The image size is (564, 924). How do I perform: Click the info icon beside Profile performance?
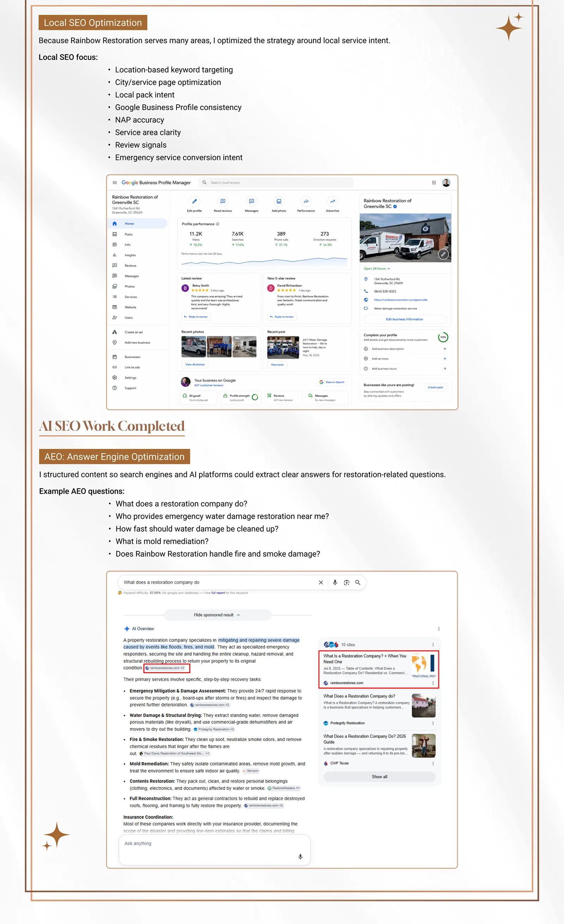[x=217, y=224]
